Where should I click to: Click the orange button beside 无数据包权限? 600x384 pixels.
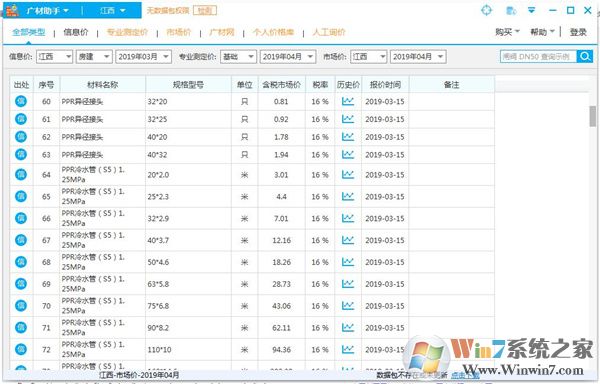click(205, 10)
